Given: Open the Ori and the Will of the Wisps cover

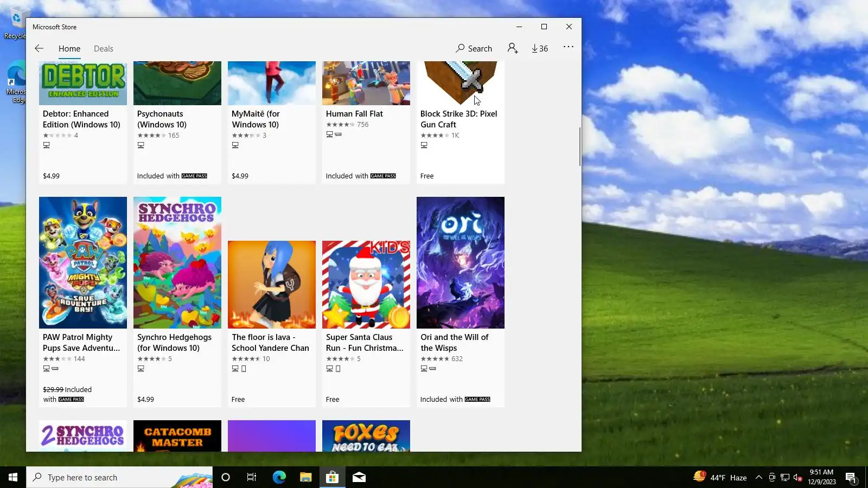Looking at the screenshot, I should [461, 262].
